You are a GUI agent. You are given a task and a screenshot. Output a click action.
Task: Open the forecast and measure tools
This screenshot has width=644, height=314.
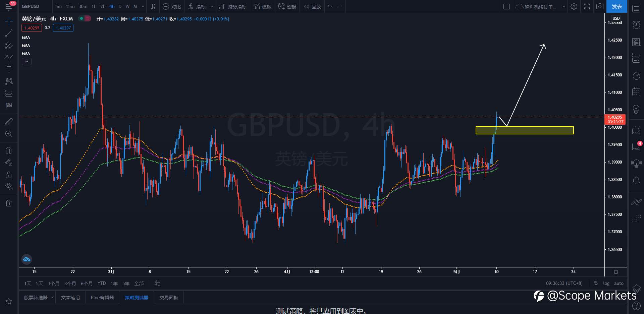click(9, 93)
